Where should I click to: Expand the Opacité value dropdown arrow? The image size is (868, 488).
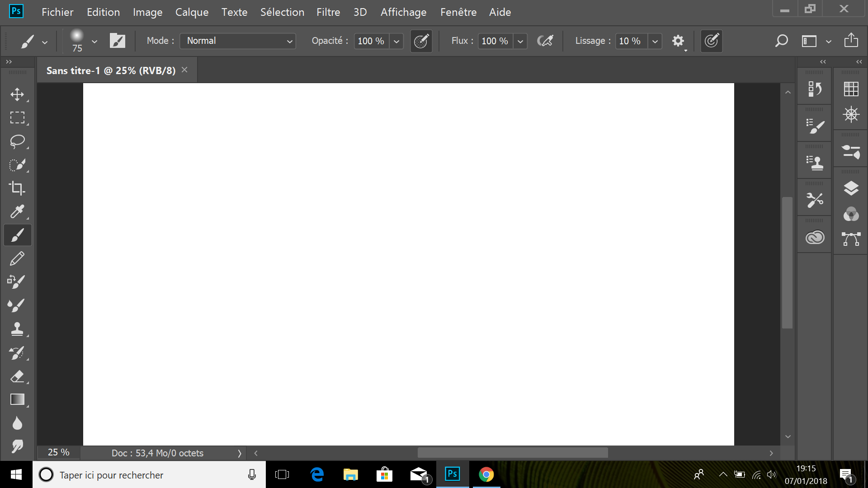[x=396, y=41]
